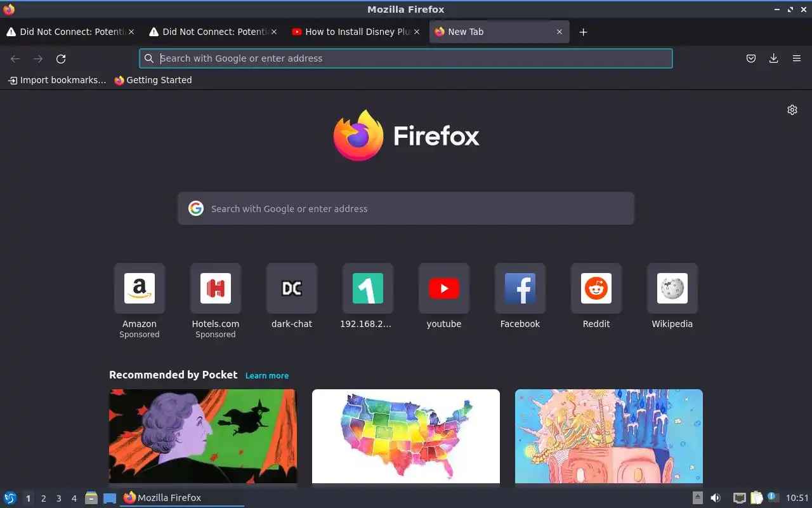This screenshot has width=812, height=508.
Task: Click the Learn more Pocket link
Action: point(267,375)
